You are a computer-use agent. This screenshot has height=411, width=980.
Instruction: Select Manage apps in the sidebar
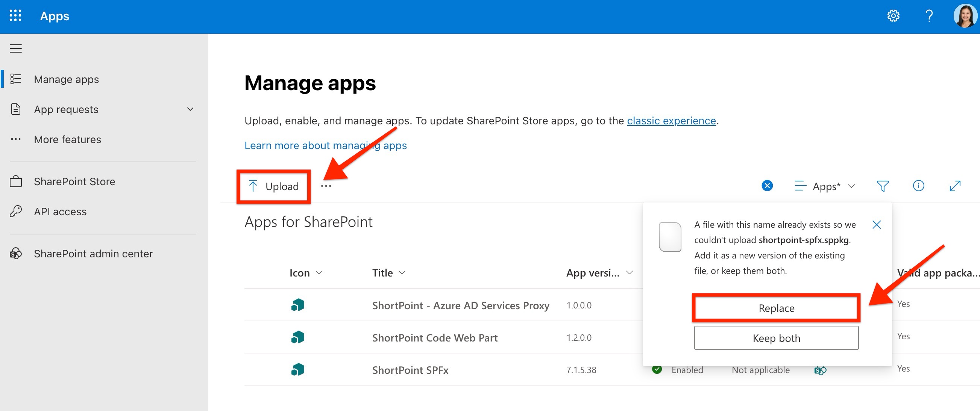click(66, 79)
